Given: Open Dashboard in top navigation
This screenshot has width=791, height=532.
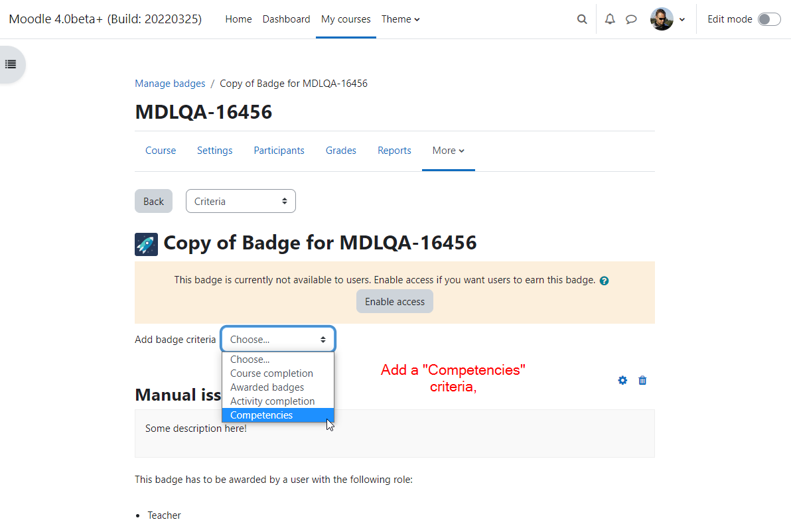Looking at the screenshot, I should (x=286, y=19).
